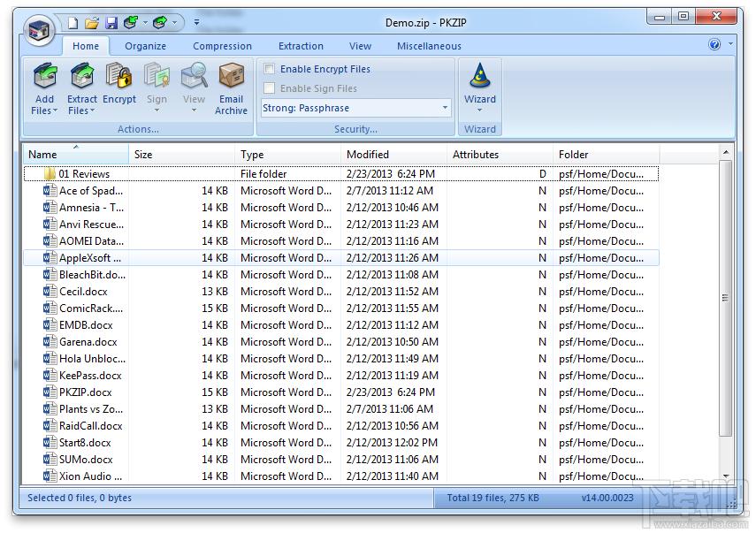Open the PKZIP application orb menu
The image size is (756, 533).
pos(40,30)
